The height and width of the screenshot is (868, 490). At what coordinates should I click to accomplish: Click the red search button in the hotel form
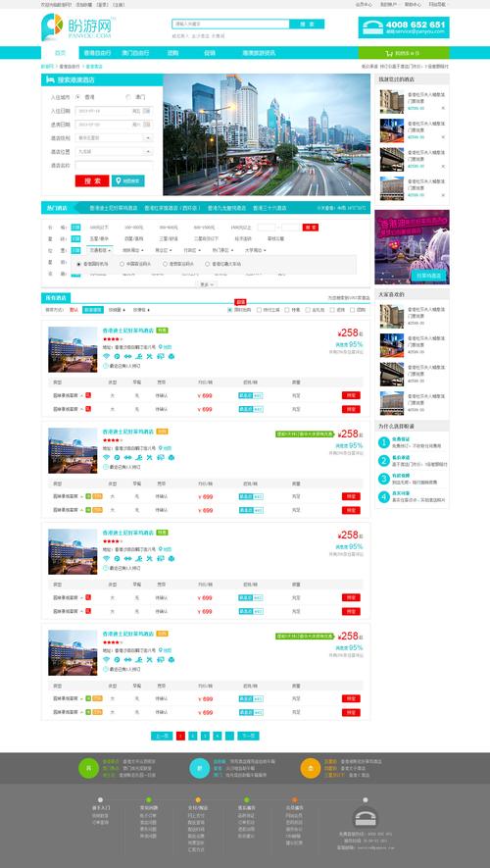[x=92, y=181]
